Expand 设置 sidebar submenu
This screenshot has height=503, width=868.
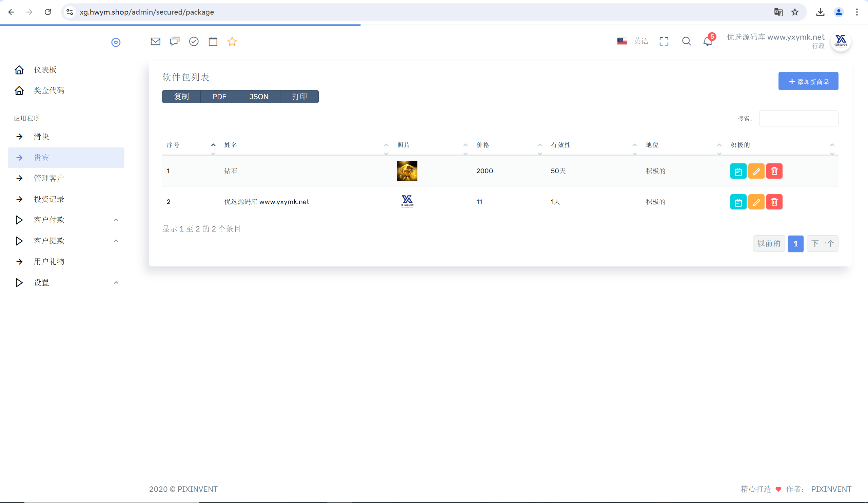pos(66,283)
